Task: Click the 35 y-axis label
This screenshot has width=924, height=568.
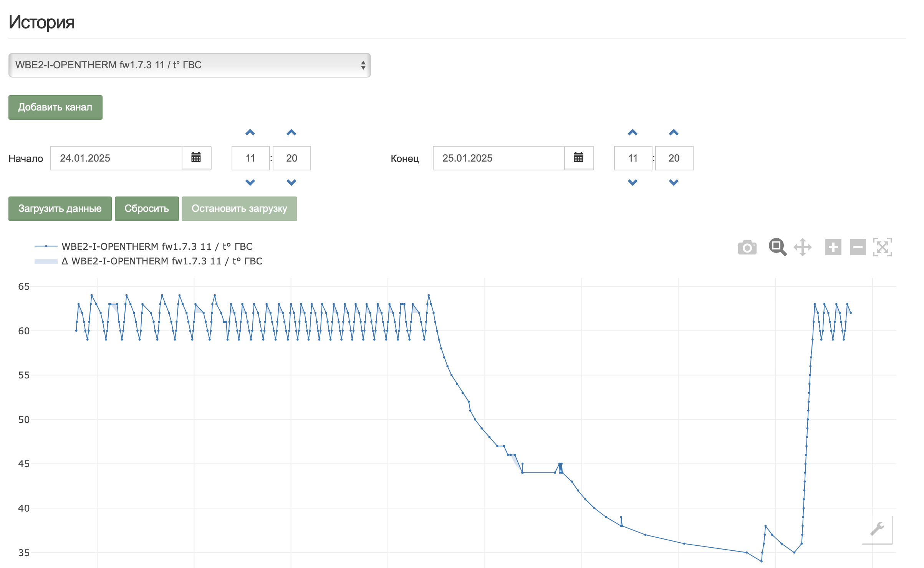Action: (x=24, y=553)
